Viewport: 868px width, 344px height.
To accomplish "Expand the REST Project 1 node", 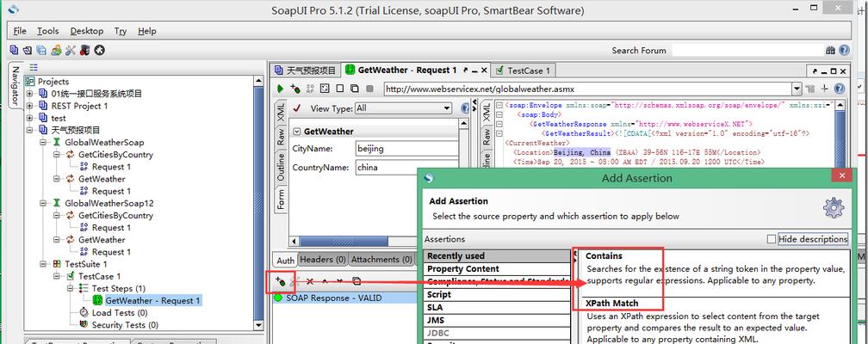I will pyautogui.click(x=29, y=106).
